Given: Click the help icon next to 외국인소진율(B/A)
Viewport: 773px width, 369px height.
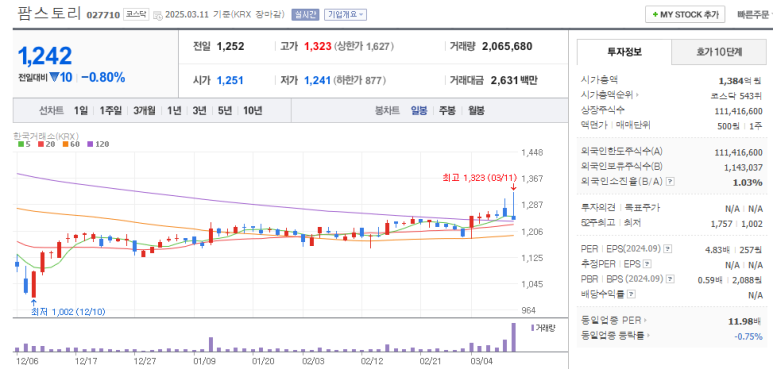Looking at the screenshot, I should coord(670,182).
